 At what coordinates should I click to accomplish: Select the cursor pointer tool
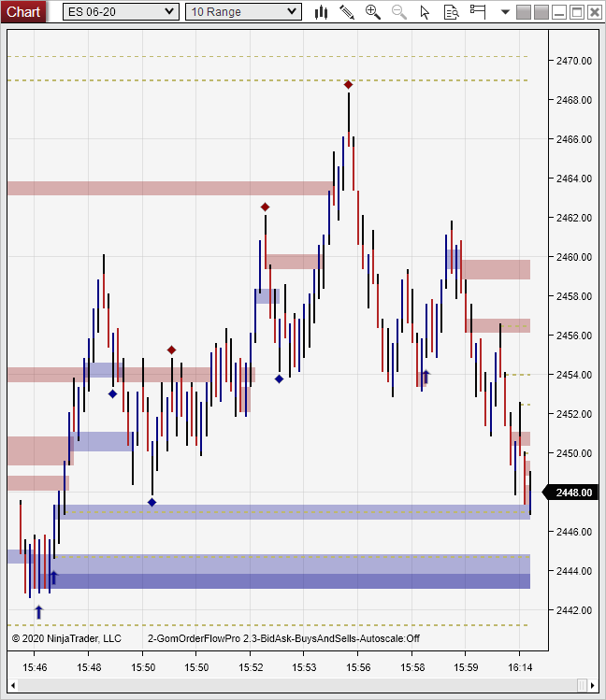(425, 12)
